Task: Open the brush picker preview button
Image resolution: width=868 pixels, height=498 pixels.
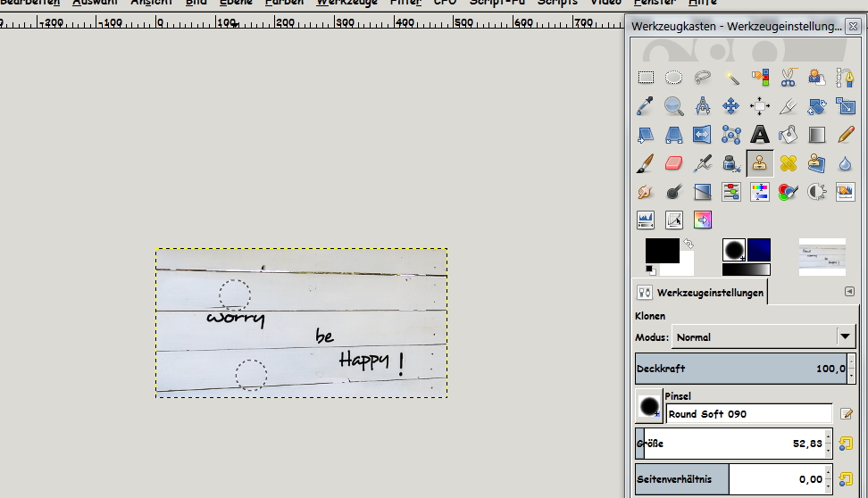Action: (x=648, y=406)
